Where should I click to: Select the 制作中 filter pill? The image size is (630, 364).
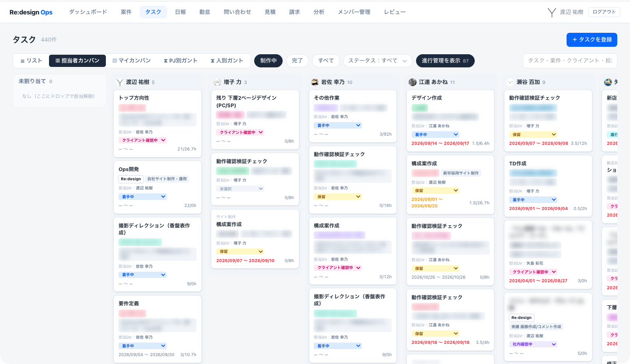[x=268, y=61]
